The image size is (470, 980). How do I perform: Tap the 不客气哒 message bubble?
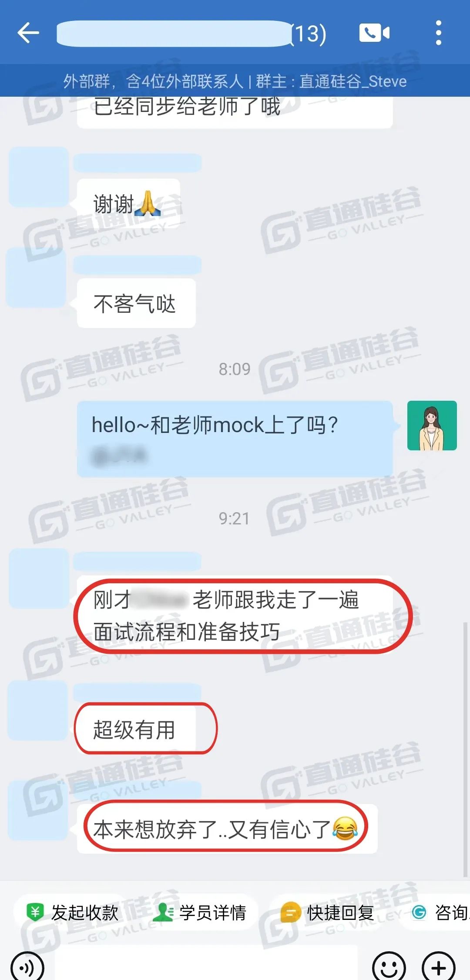point(136,303)
